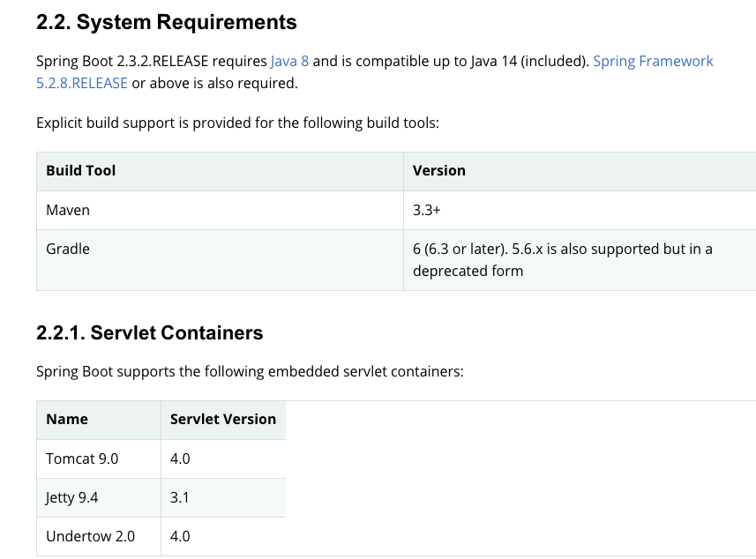Click the Servlet Version column header
This screenshot has height=559, width=756.
coord(223,419)
